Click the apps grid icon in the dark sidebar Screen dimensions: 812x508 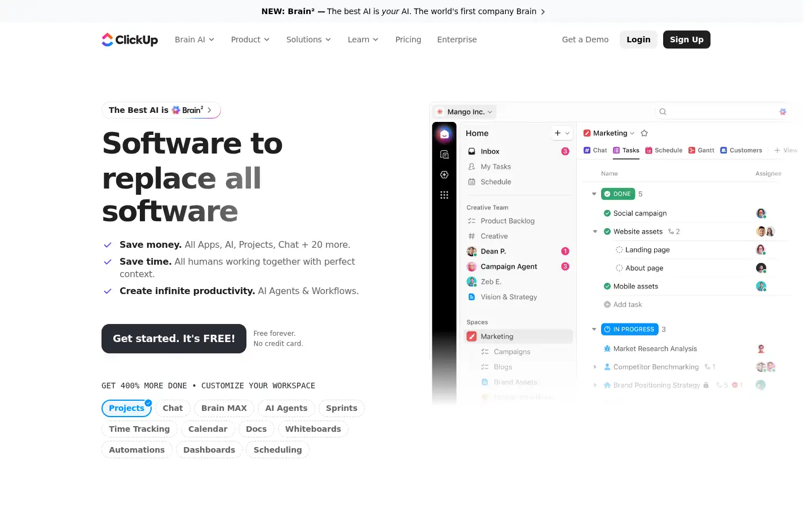pos(444,195)
